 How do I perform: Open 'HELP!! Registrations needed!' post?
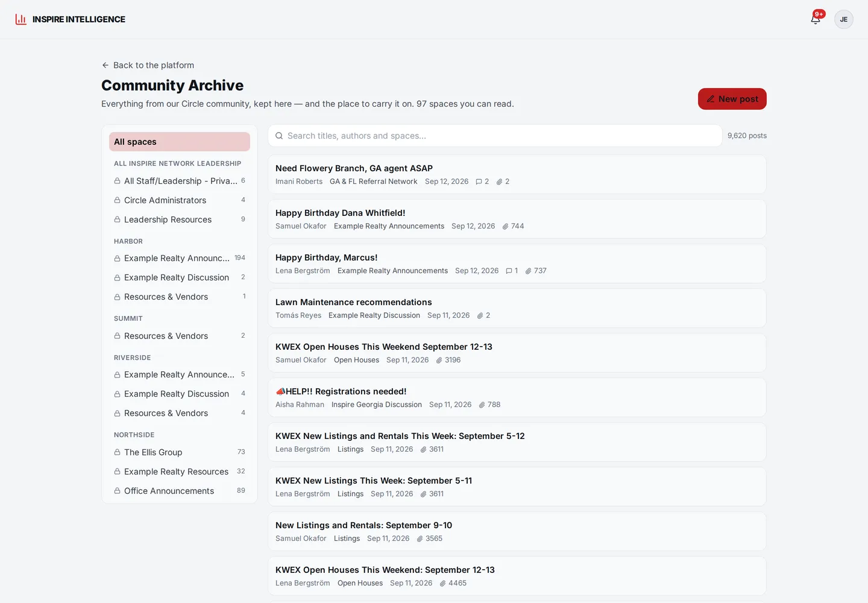pos(517,397)
